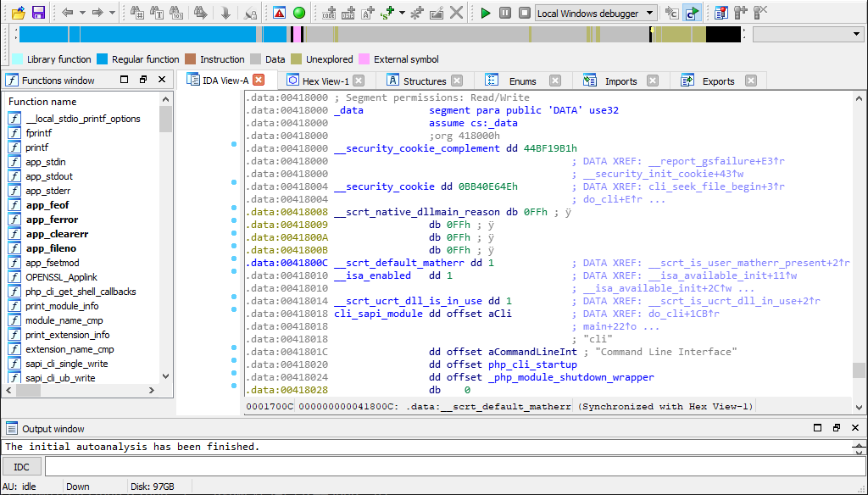Open the empty combo box beside navigation band
The width and height of the screenshot is (868, 495).
(x=807, y=34)
